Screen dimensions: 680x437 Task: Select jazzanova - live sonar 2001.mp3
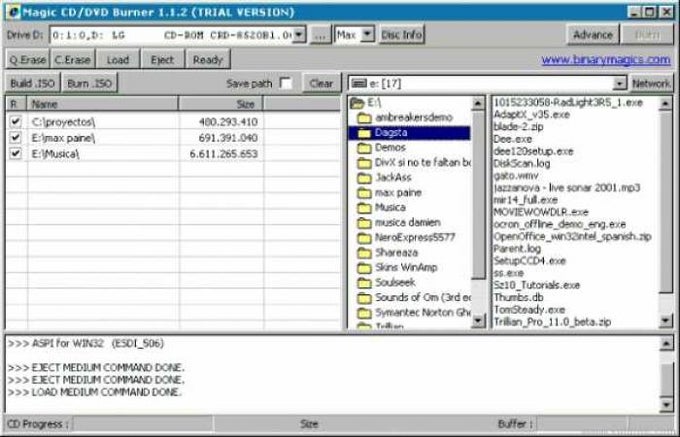(567, 188)
